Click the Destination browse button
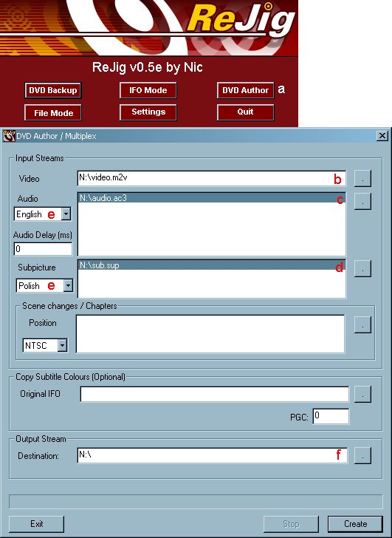Image resolution: width=392 pixels, height=538 pixels. coord(362,455)
